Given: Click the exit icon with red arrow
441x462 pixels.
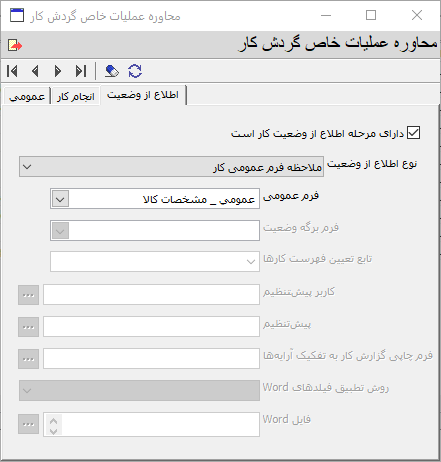Looking at the screenshot, I should point(15,45).
